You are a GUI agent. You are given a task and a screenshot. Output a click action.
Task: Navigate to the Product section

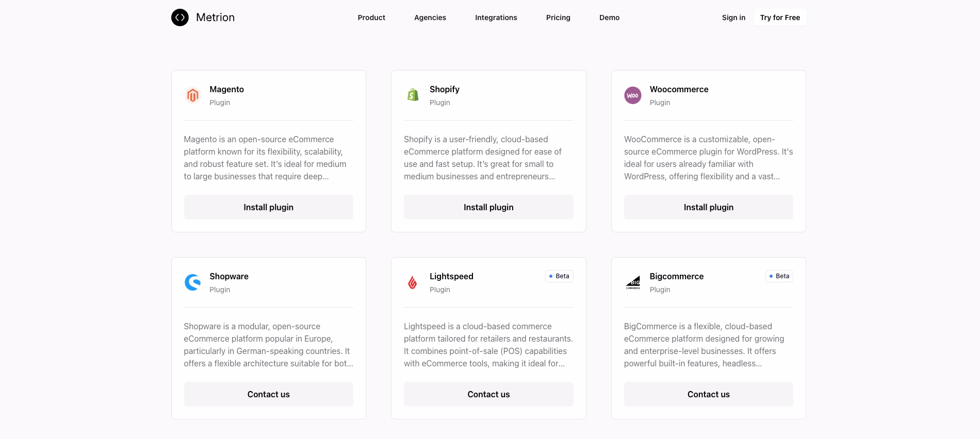[371, 17]
